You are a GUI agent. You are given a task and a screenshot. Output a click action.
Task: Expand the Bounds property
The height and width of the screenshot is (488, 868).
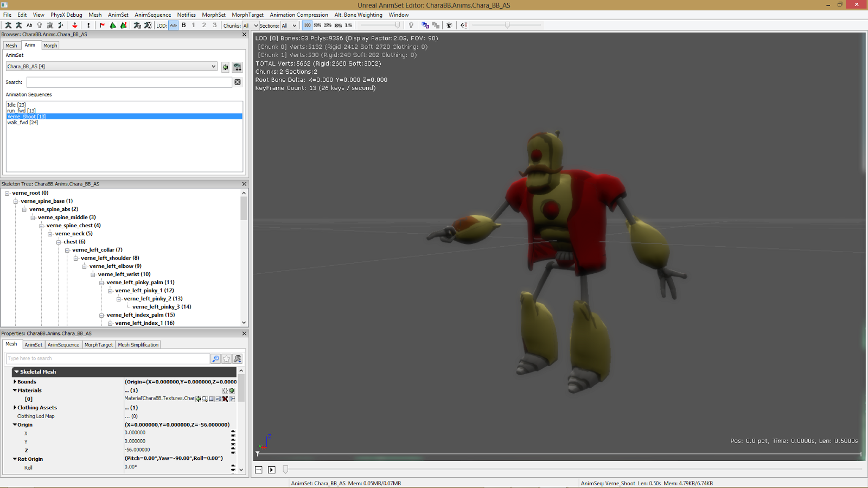click(x=15, y=382)
